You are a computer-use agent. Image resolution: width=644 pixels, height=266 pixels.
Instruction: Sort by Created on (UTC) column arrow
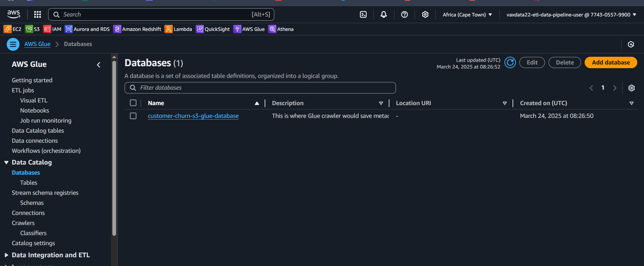[632, 103]
